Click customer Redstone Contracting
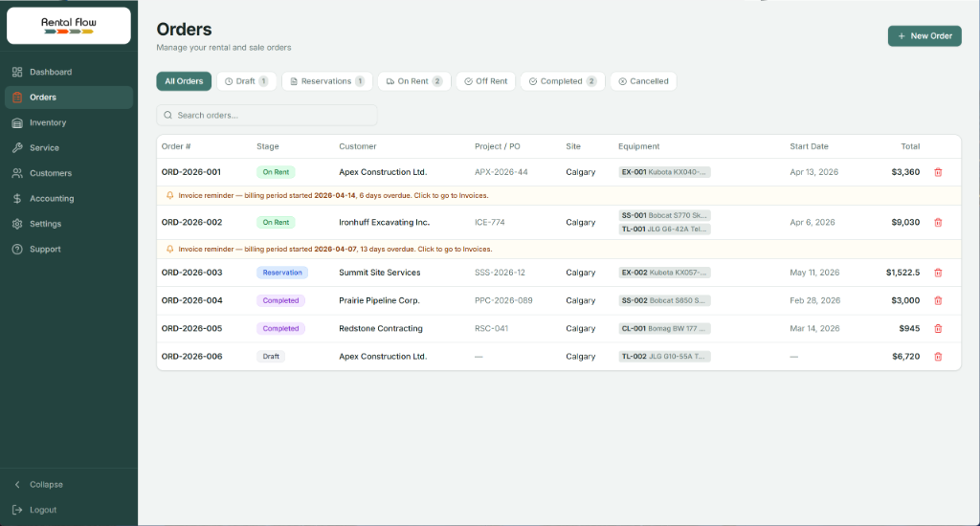 381,329
